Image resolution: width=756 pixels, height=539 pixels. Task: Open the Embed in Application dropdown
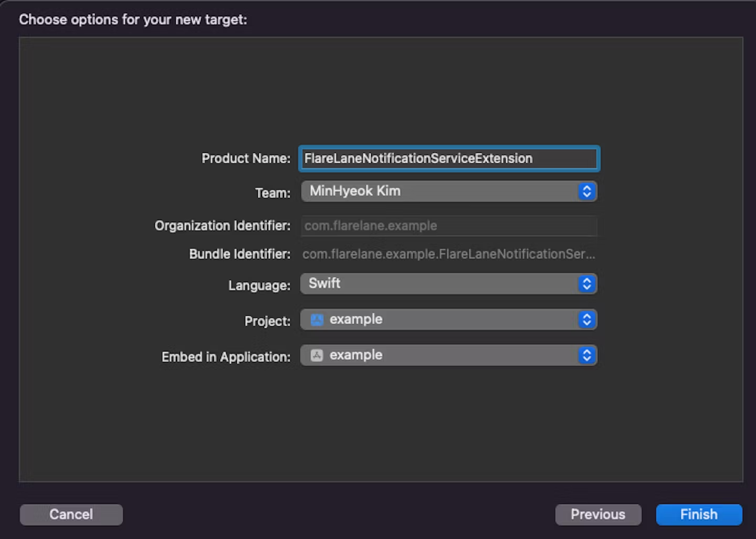pos(440,355)
